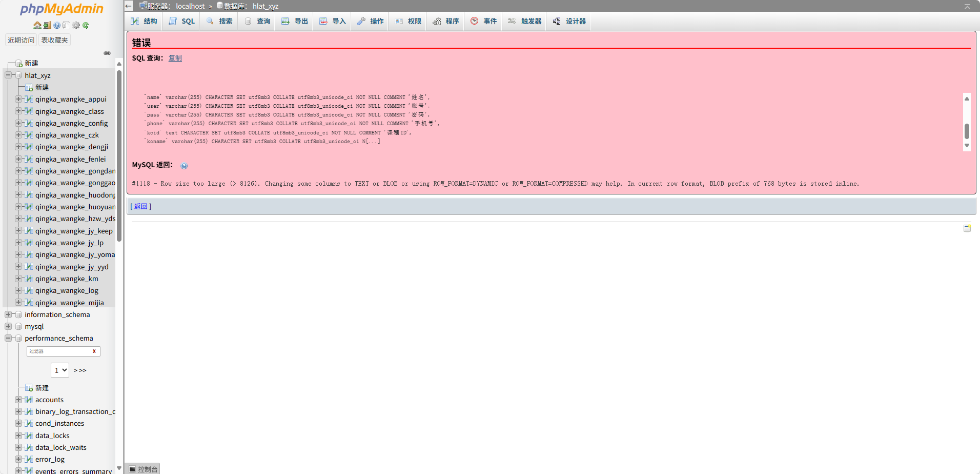Click the yellow page-settings icon at right
This screenshot has width=980, height=474.
[967, 228]
